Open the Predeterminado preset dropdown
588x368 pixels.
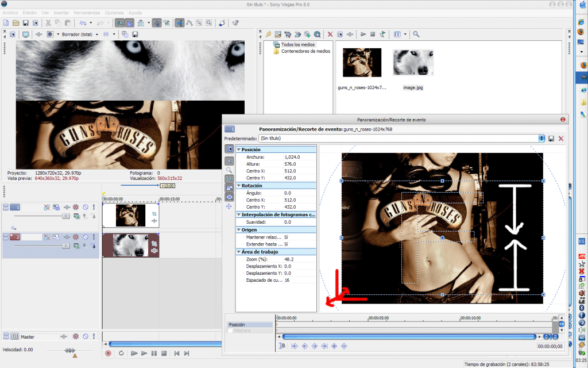[x=541, y=139]
